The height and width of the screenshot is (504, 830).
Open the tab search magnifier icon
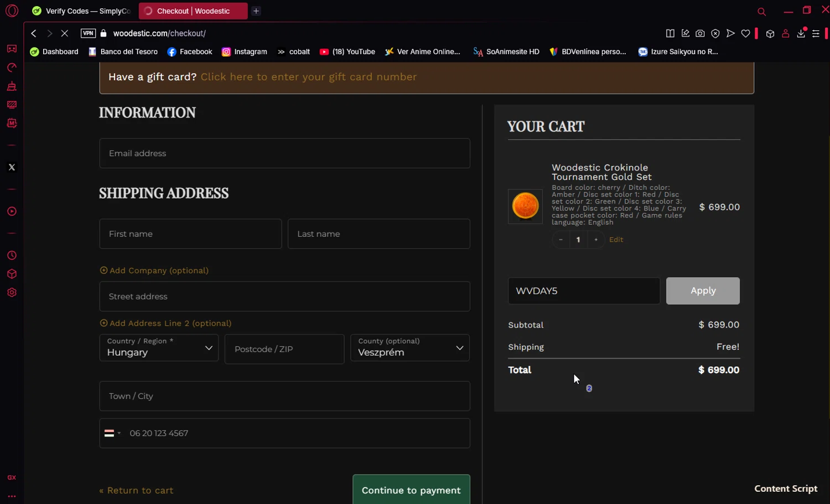tap(761, 11)
